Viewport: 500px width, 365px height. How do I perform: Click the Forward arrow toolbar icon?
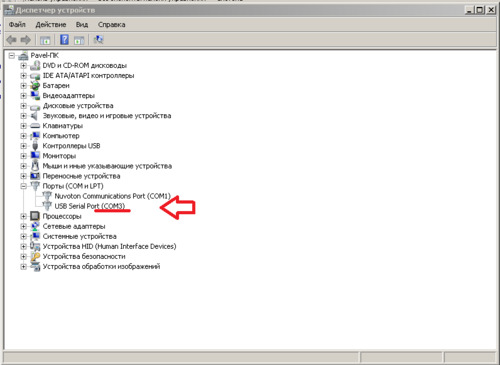[26, 40]
